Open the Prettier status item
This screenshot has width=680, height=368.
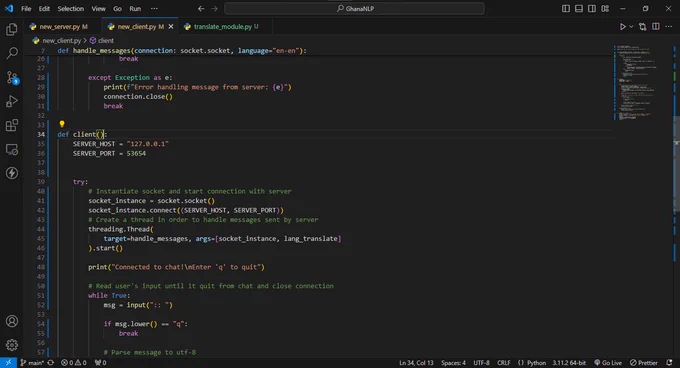644,362
